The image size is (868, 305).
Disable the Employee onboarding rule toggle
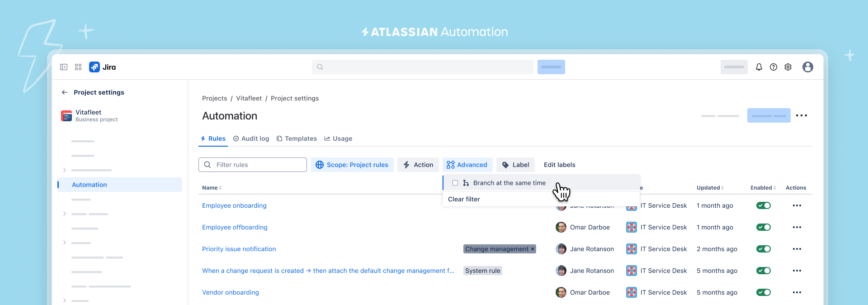(764, 205)
